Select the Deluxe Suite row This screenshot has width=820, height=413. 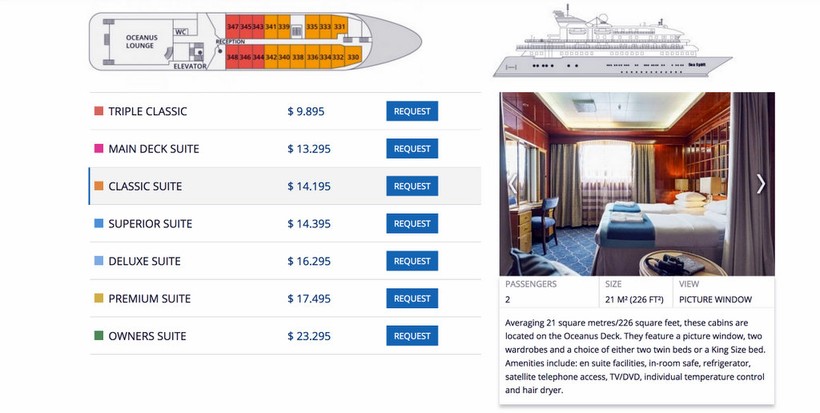coord(285,261)
